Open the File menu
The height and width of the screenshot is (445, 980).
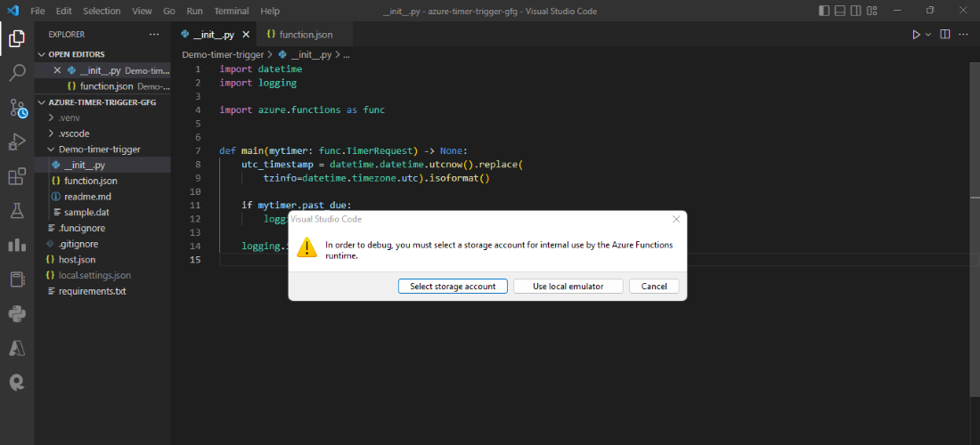37,11
